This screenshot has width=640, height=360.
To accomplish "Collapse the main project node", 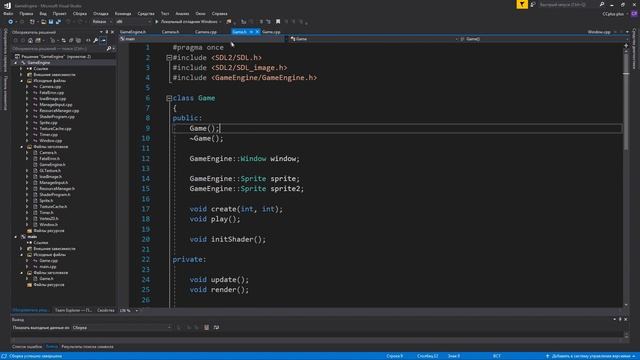I will click(x=16, y=237).
